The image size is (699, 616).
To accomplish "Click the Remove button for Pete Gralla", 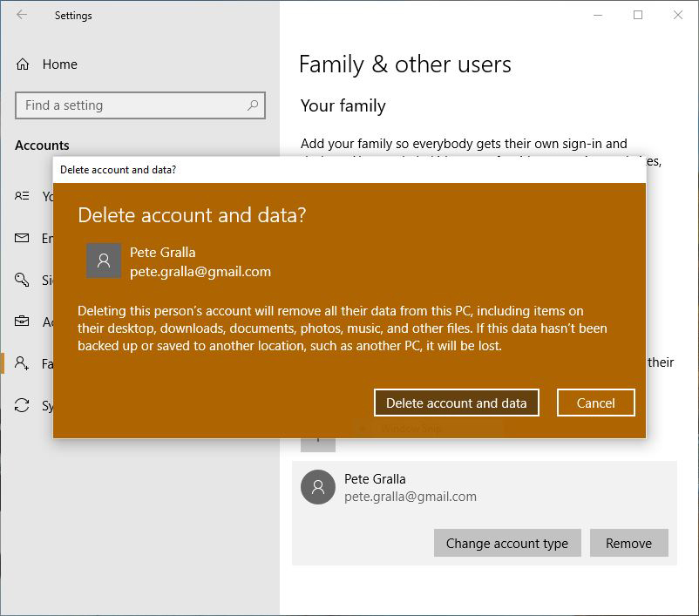I will pos(628,543).
